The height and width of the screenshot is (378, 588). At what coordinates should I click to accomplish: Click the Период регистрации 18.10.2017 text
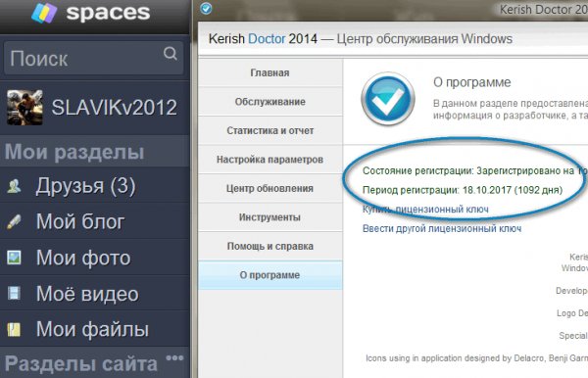coord(463,190)
